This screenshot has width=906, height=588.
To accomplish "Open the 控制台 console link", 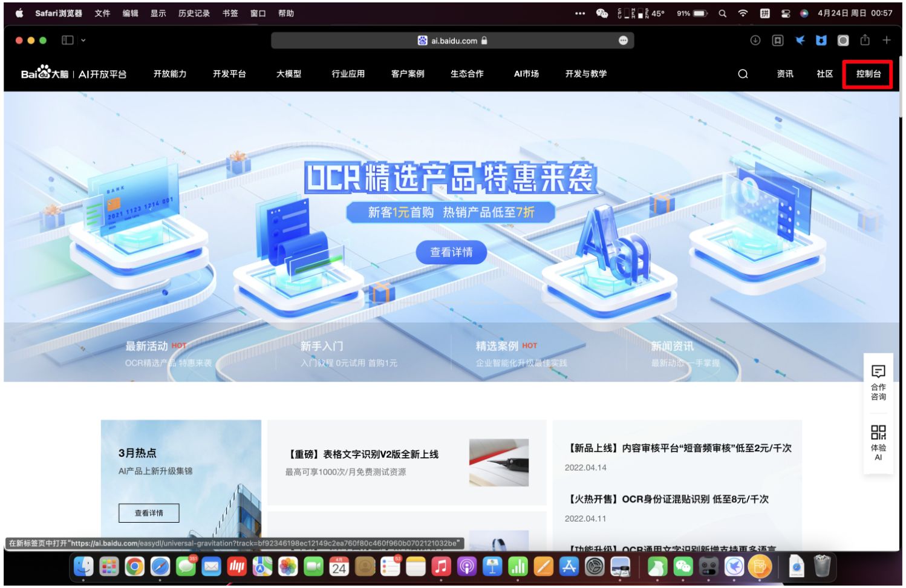I will pos(868,74).
